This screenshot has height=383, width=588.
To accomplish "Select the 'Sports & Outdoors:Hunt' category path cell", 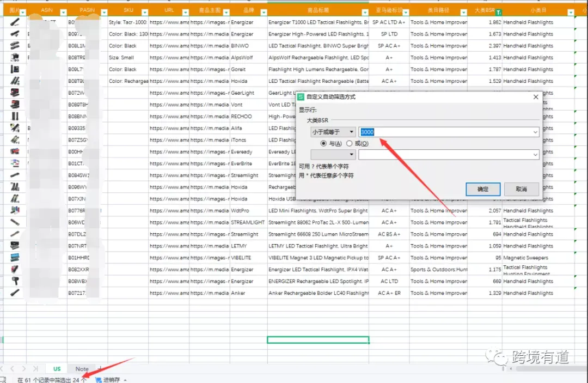I will click(438, 269).
